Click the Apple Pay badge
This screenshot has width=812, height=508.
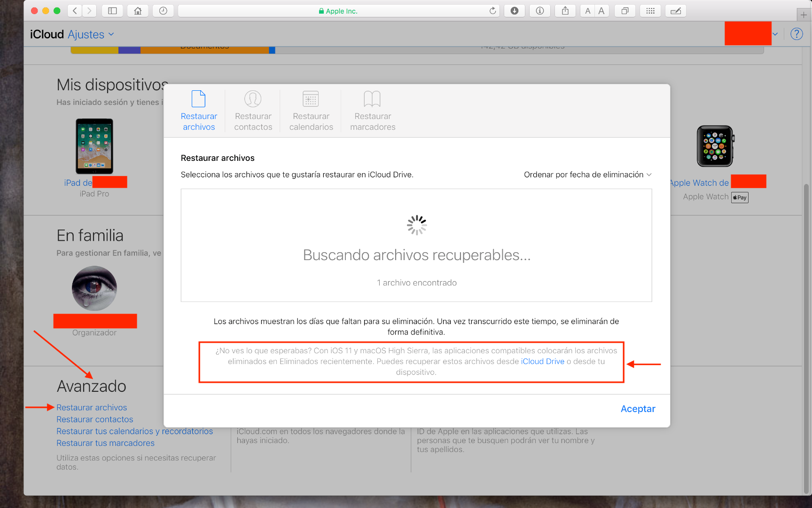(x=740, y=198)
